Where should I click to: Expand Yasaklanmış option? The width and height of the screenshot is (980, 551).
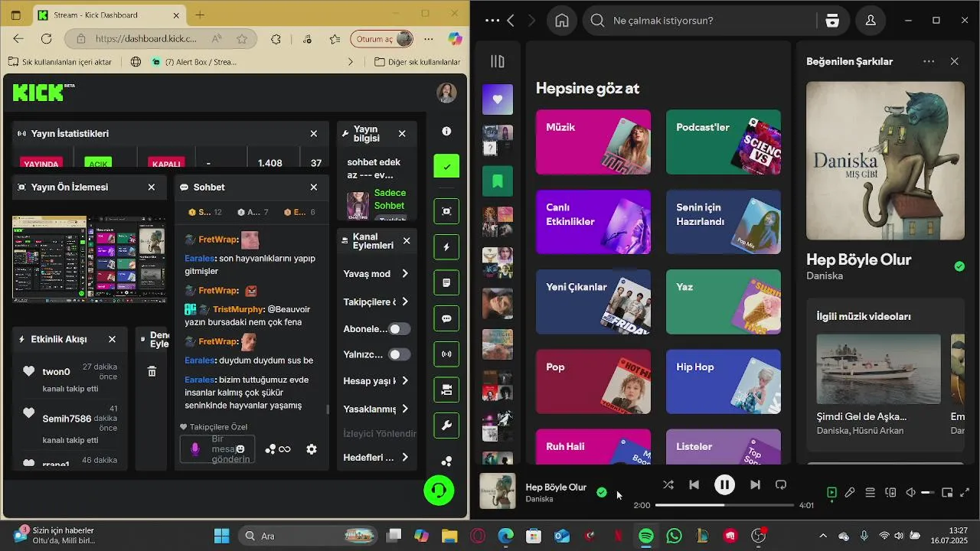tap(405, 409)
